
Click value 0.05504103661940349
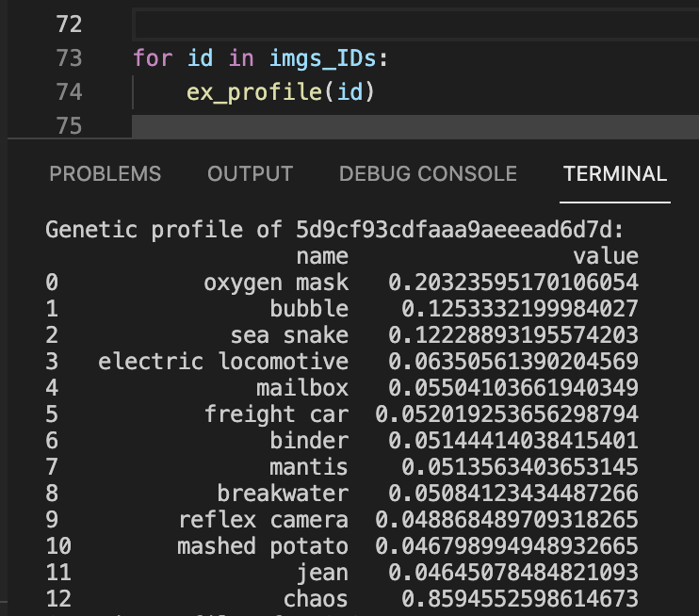(513, 388)
